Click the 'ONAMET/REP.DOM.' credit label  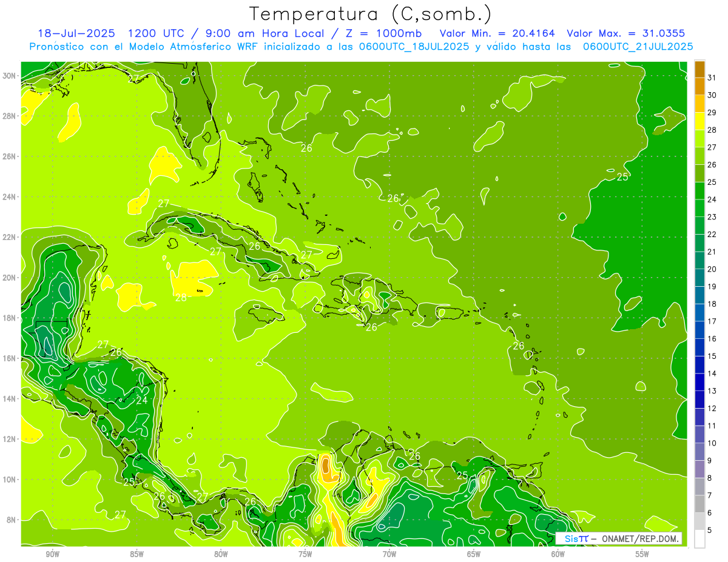641,538
